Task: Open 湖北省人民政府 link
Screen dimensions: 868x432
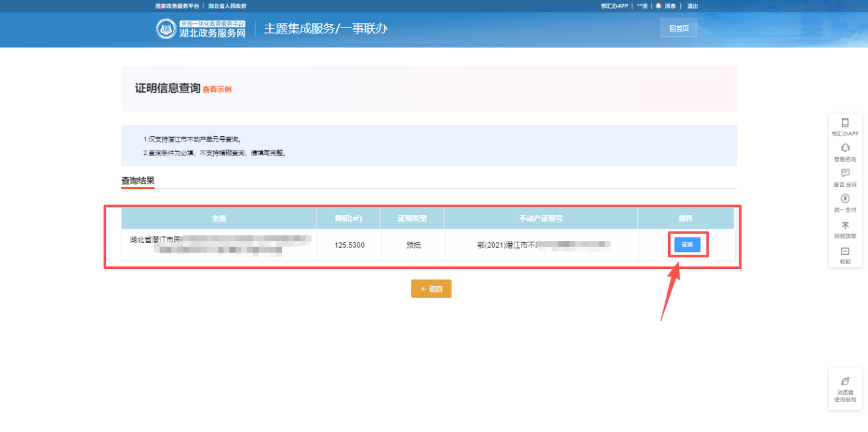Action: [227, 6]
